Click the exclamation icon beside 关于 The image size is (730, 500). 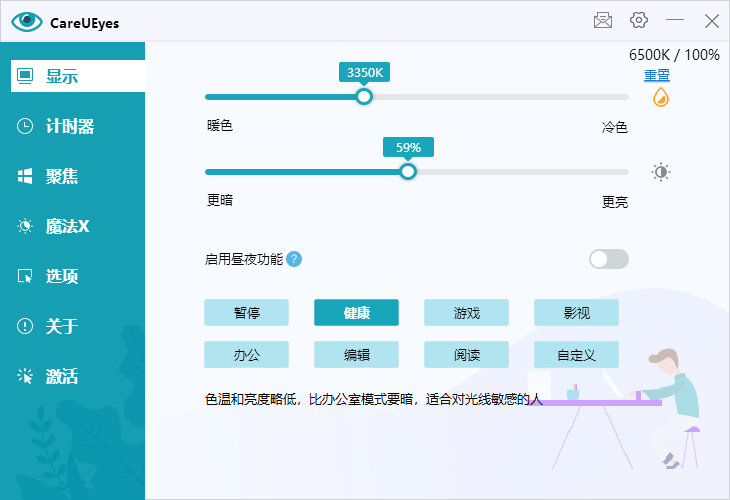click(x=25, y=326)
